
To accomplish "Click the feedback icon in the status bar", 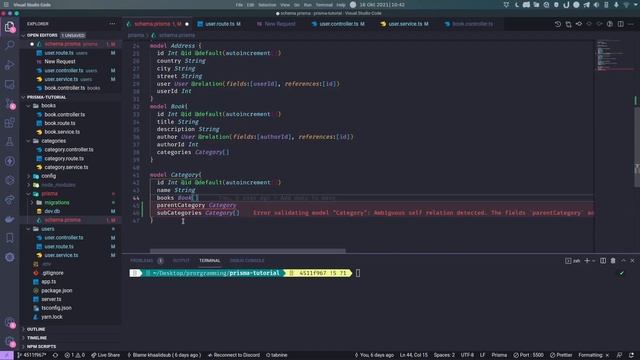I will pyautogui.click(x=620, y=355).
